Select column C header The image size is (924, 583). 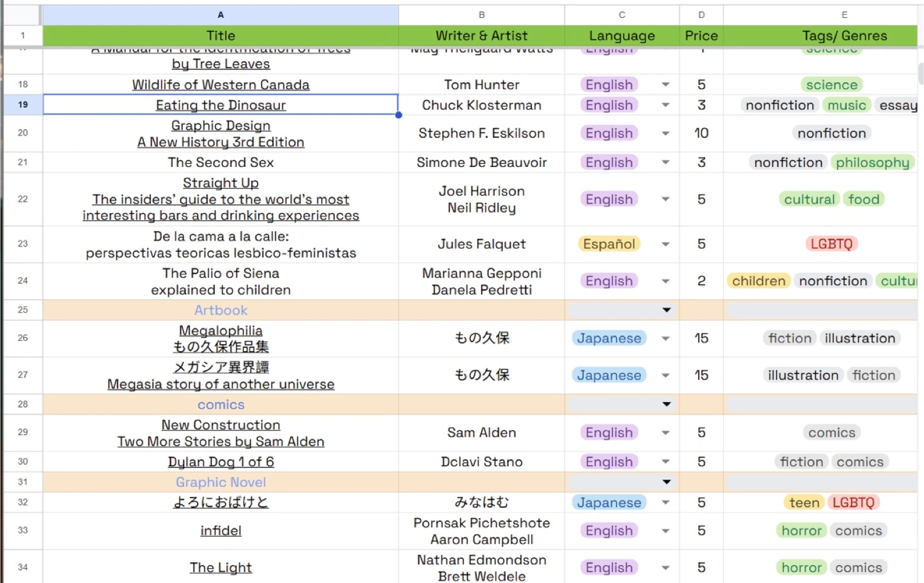click(x=622, y=15)
